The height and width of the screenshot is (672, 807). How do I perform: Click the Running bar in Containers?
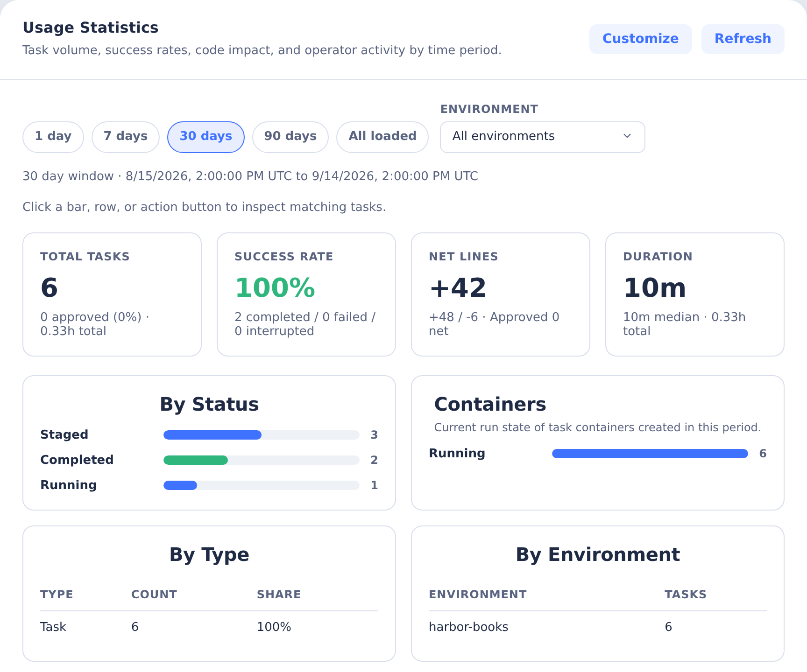tap(650, 454)
